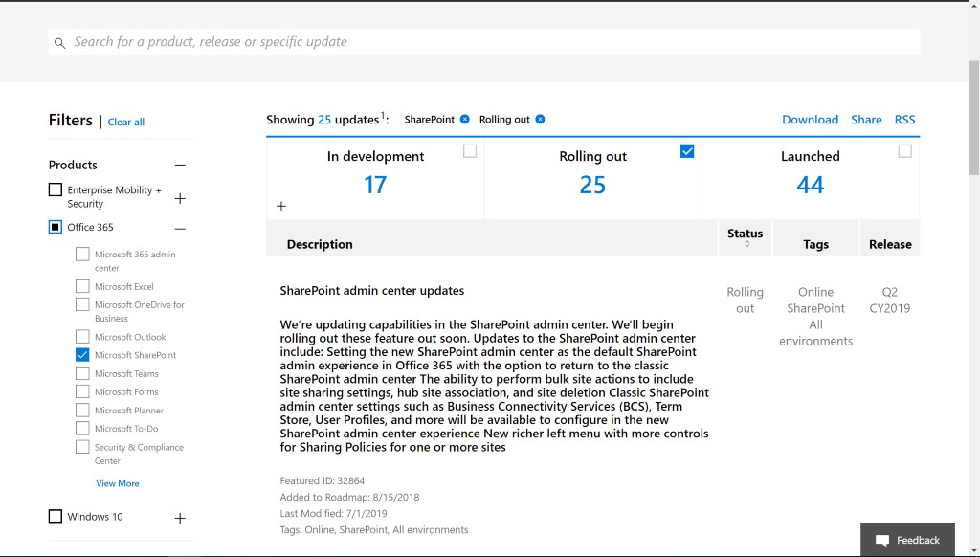Click the plus icon under In development
This screenshot has height=557, width=980.
[281, 206]
